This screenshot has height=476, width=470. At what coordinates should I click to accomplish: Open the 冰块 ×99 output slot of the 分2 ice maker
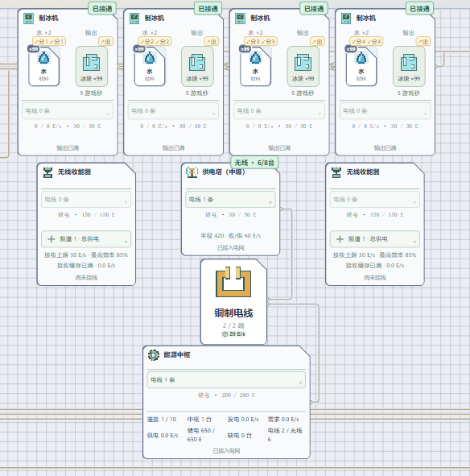(x=197, y=66)
